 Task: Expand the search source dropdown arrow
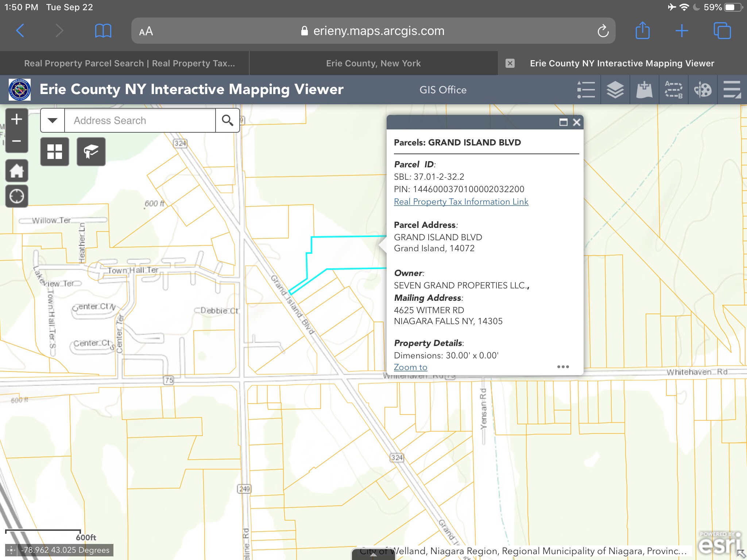tap(53, 120)
